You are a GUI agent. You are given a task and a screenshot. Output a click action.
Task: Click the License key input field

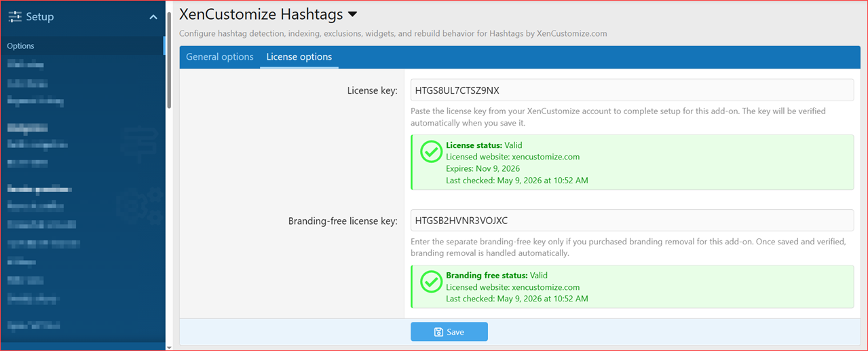point(632,90)
